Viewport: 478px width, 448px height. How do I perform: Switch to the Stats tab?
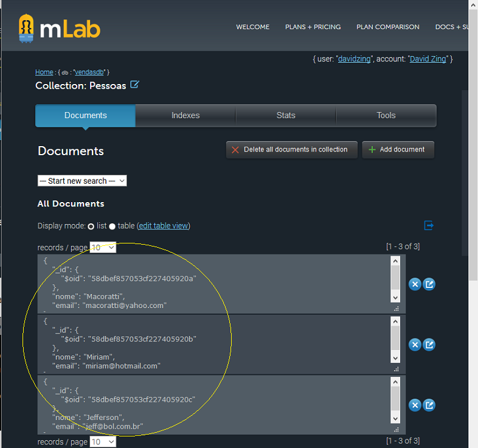[286, 116]
